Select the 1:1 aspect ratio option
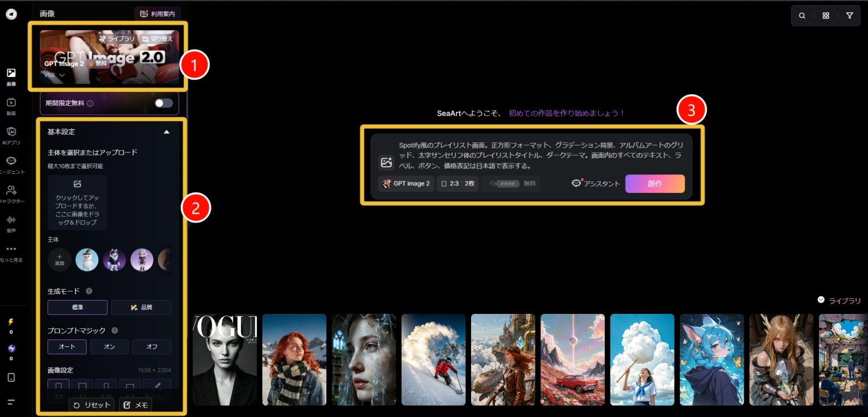Screen dimensions: 868x417 [x=82, y=390]
